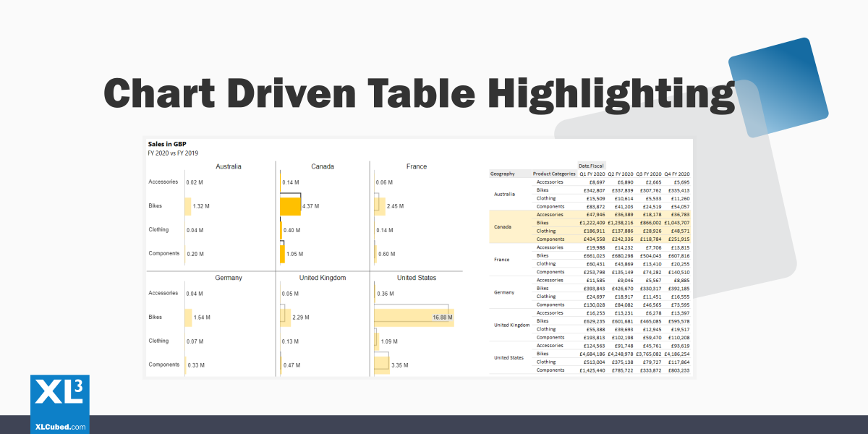
Task: Select the United States Components 3.35 M bar
Action: (382, 365)
